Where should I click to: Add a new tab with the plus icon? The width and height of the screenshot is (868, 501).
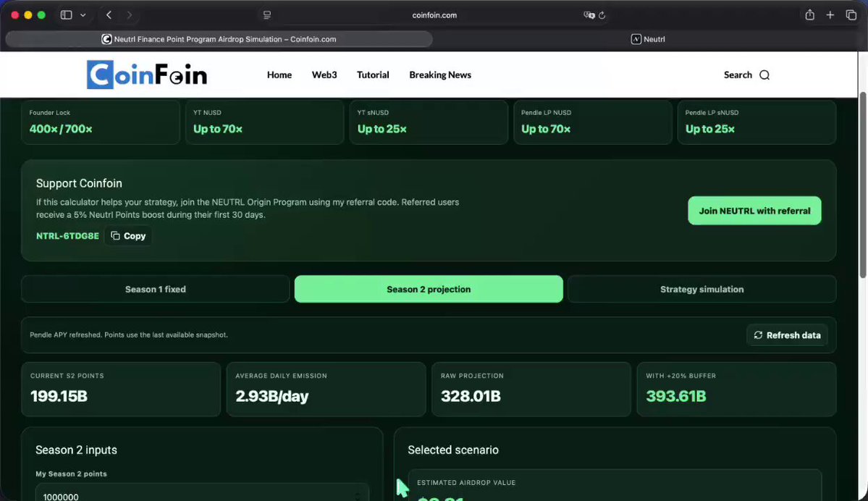[x=830, y=15]
